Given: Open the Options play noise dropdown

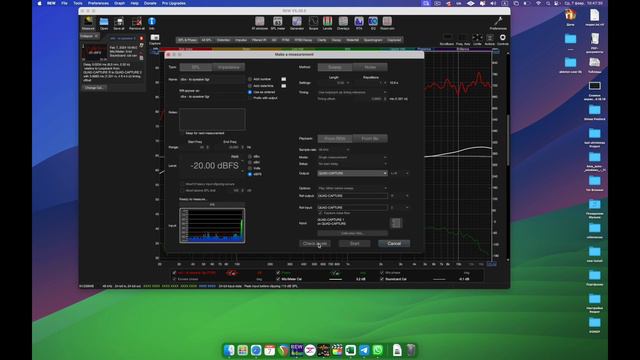Looking at the screenshot, I should coord(353,189).
